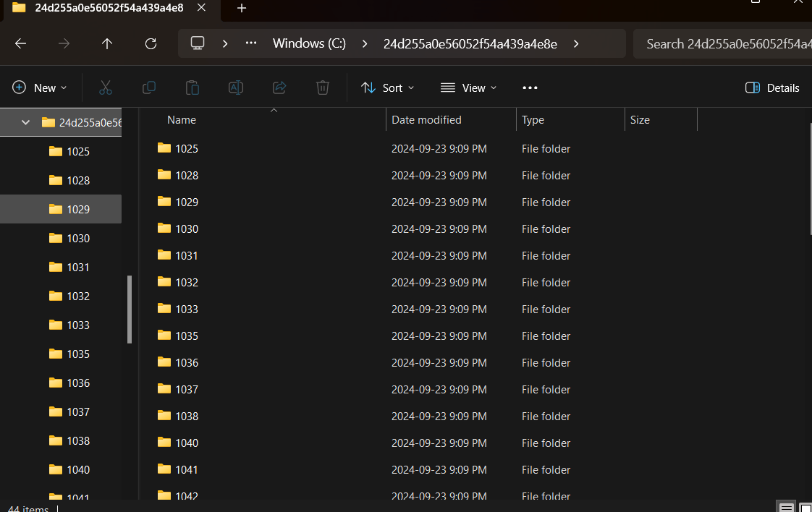
Task: Open 1038 in the navigation tree
Action: point(61,442)
